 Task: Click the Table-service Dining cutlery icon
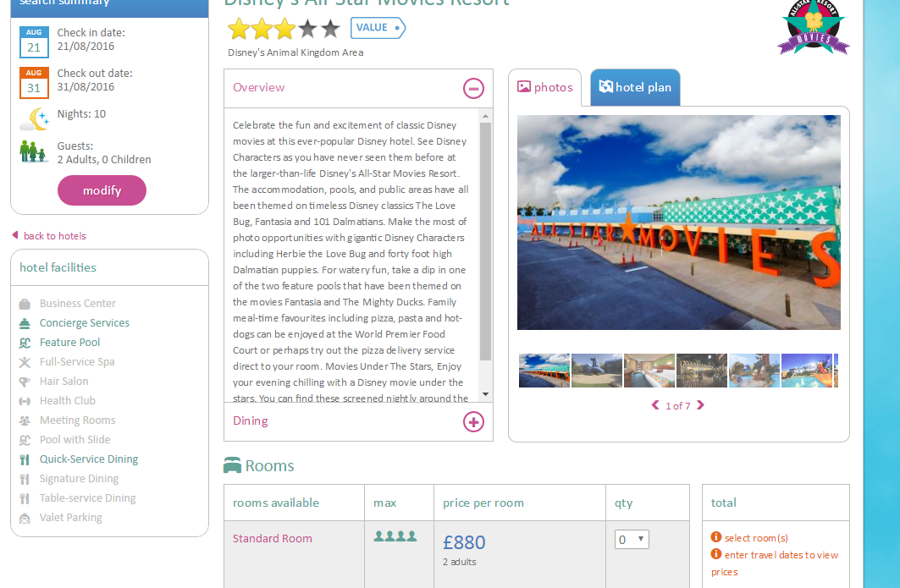click(25, 499)
